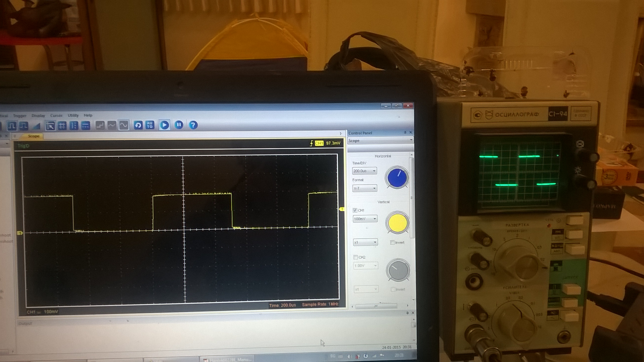This screenshot has width=644, height=362.
Task: Click the AUTO setup button
Action: click(150, 125)
